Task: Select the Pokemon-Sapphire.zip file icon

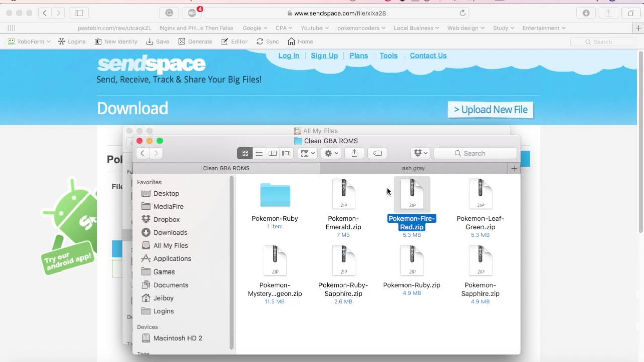Action: click(480, 260)
